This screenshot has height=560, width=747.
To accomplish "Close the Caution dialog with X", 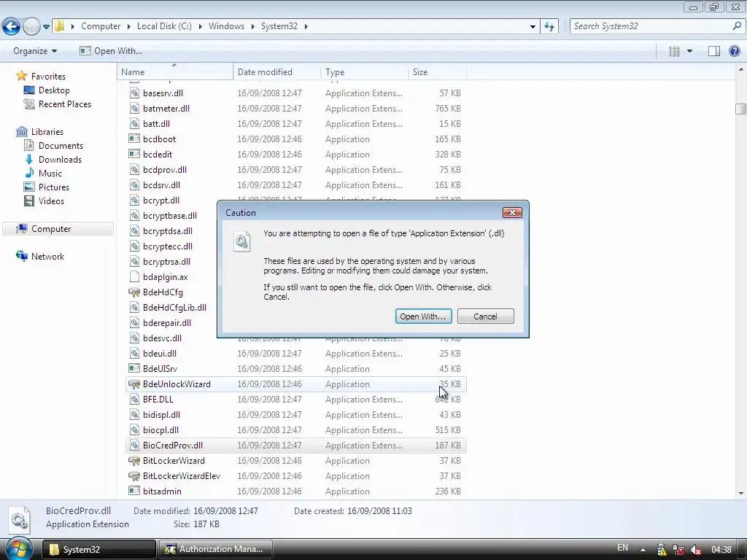I will pyautogui.click(x=512, y=212).
